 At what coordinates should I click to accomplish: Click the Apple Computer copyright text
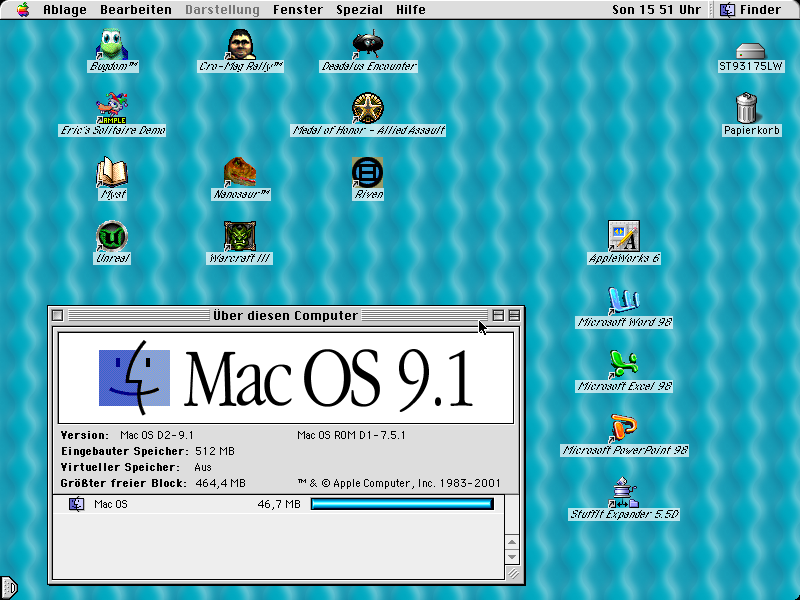pyautogui.click(x=399, y=483)
